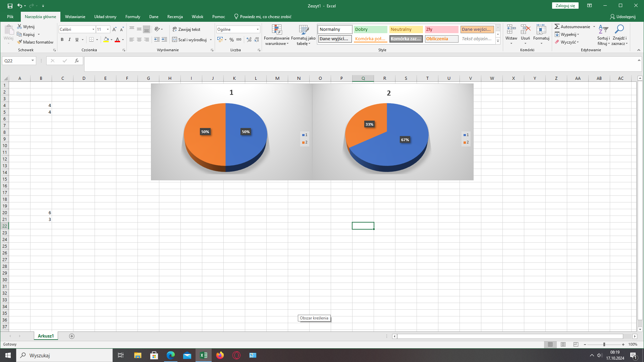Open the Wstawianie ribbon tab
This screenshot has height=362, width=644.
coord(75,17)
